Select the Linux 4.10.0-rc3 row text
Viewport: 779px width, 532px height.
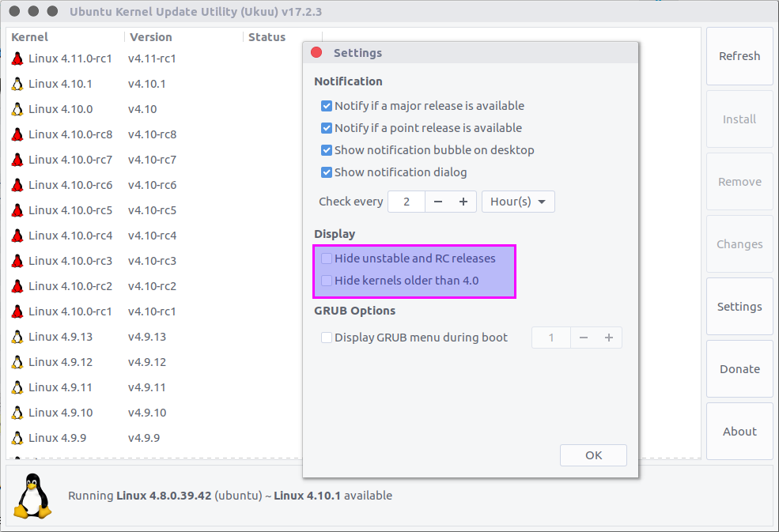[x=70, y=262]
